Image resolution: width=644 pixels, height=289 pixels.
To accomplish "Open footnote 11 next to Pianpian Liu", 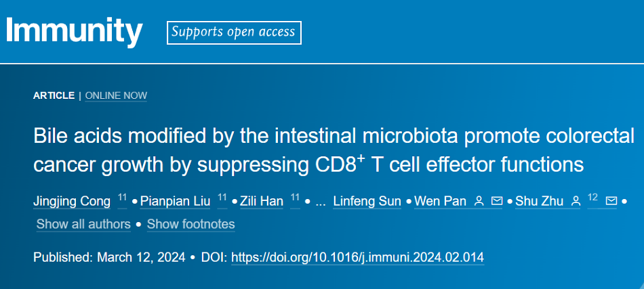I will [x=222, y=198].
